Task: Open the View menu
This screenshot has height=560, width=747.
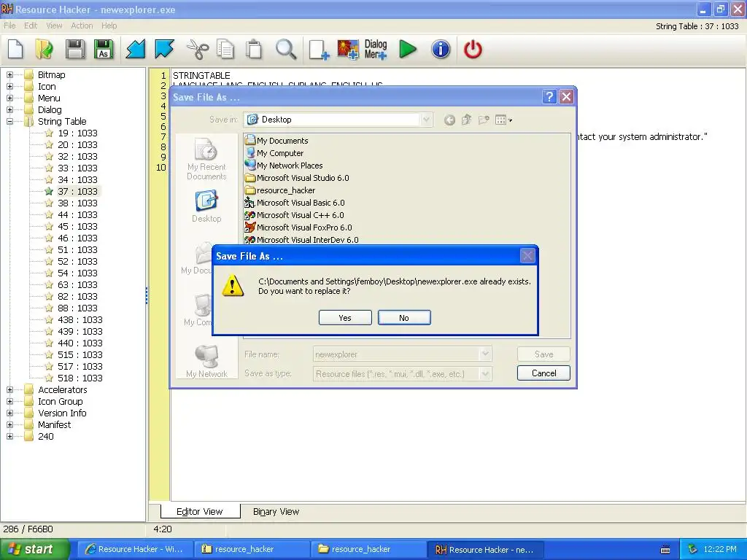Action: coord(54,26)
